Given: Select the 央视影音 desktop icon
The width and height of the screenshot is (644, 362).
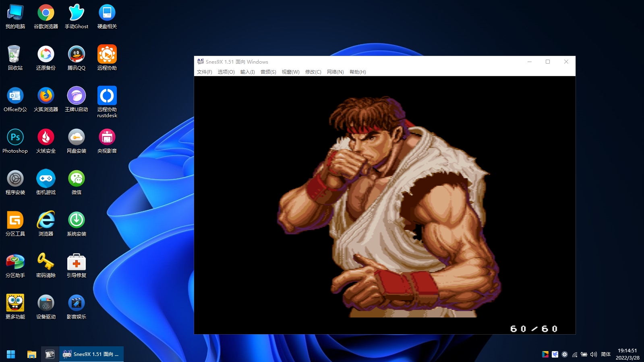Looking at the screenshot, I should click(107, 141).
